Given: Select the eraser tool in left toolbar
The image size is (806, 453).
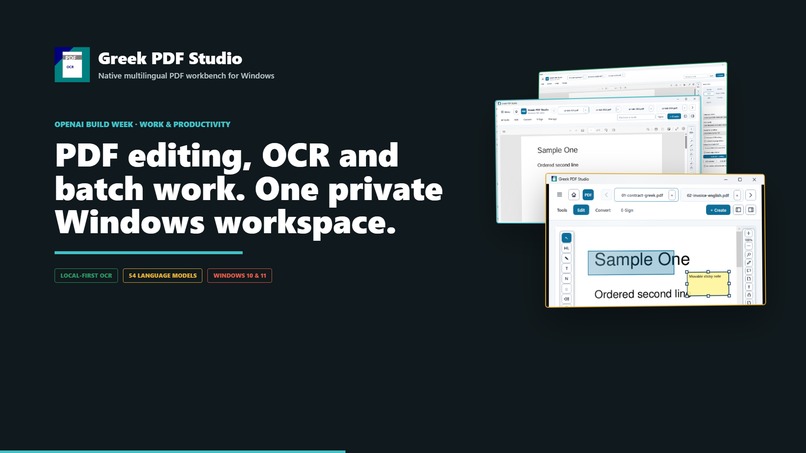Looking at the screenshot, I should [x=566, y=299].
